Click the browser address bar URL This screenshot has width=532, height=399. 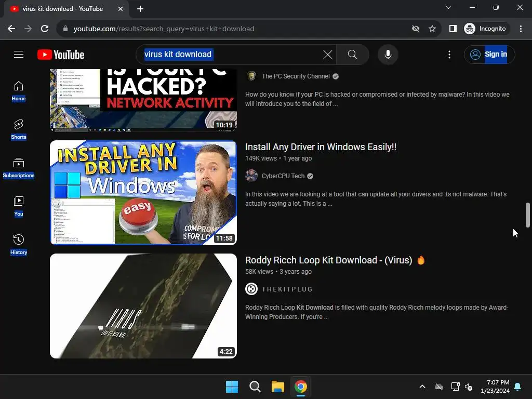tap(164, 29)
